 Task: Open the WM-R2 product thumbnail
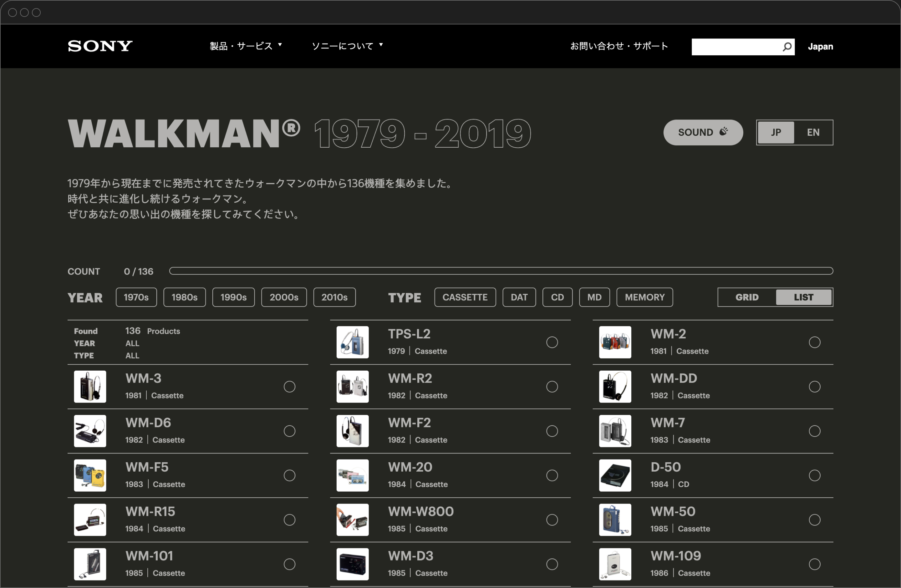[x=353, y=387]
